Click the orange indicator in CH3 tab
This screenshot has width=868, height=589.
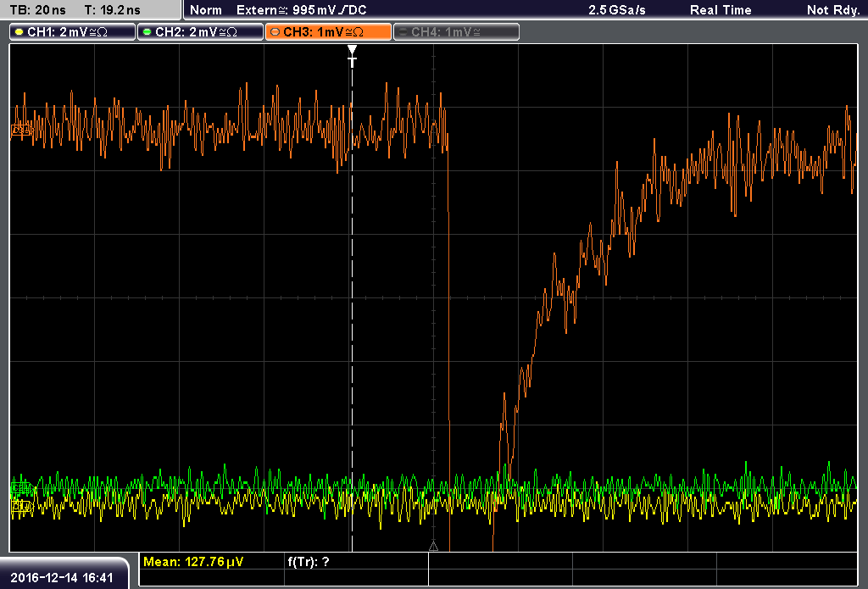pyautogui.click(x=275, y=32)
